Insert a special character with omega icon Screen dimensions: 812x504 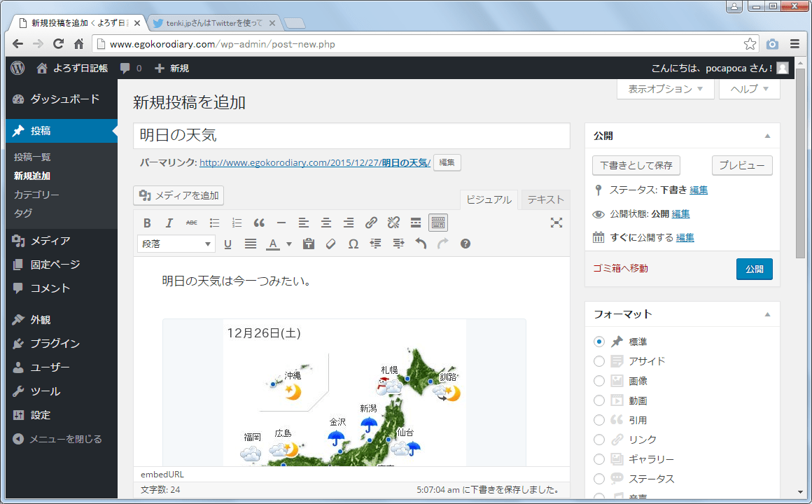point(353,244)
